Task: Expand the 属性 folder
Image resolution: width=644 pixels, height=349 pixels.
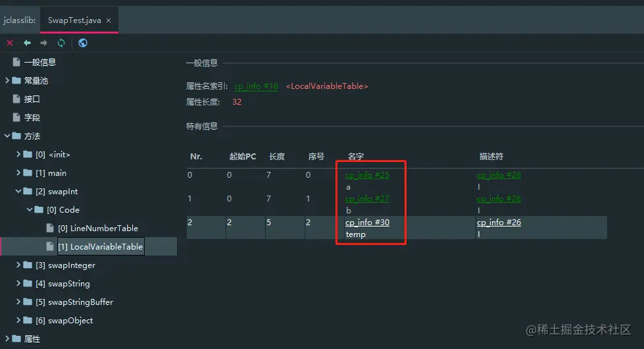Action: pyautogui.click(x=7, y=338)
